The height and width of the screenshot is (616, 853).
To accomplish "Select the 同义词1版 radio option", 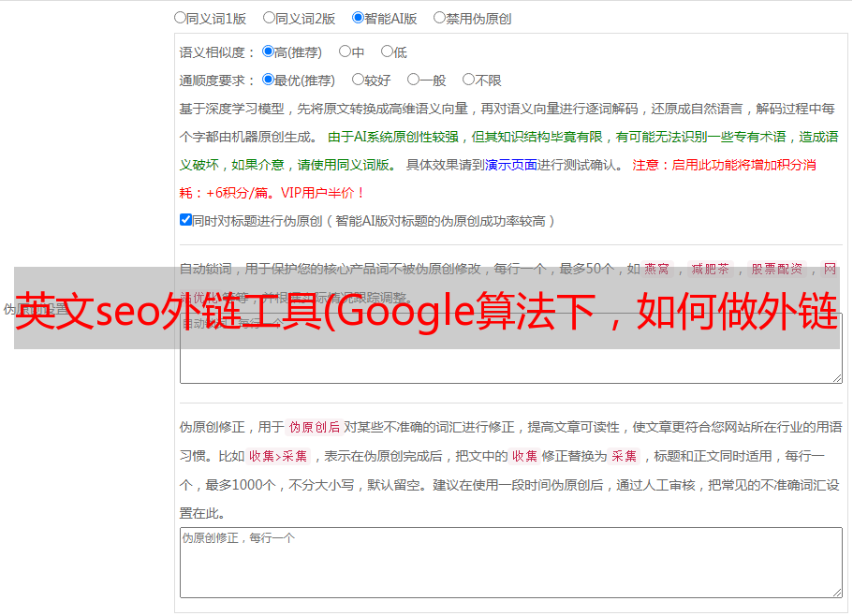I will click(x=180, y=18).
